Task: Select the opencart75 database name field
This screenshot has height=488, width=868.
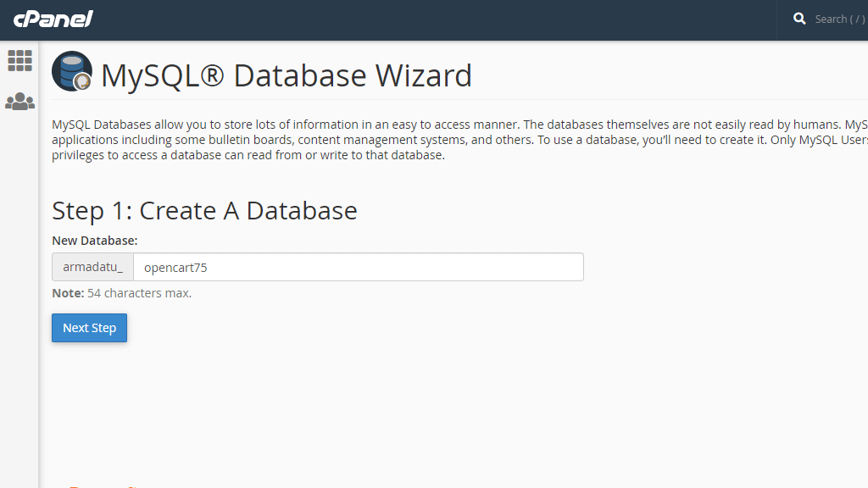Action: pos(356,266)
